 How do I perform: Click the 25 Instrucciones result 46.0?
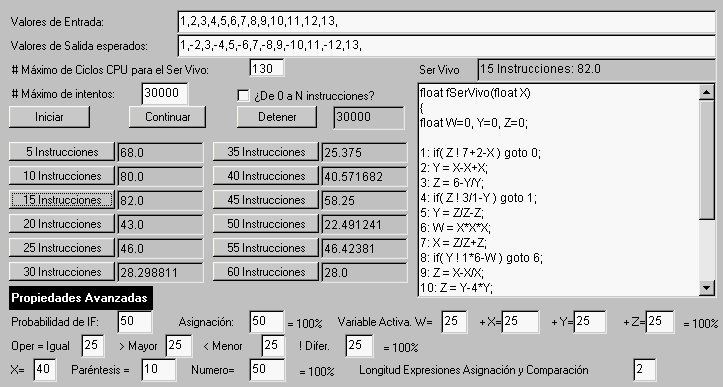[x=160, y=248]
